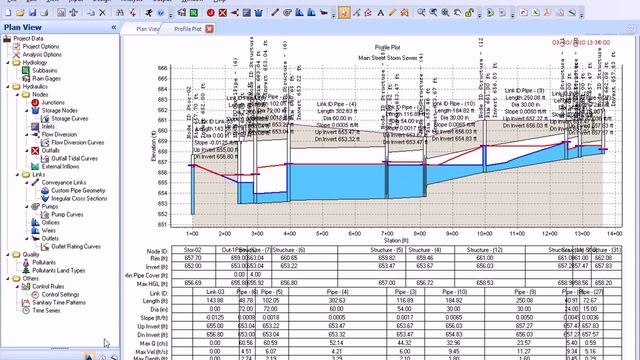Select Time Series tree item

[x=46, y=311]
